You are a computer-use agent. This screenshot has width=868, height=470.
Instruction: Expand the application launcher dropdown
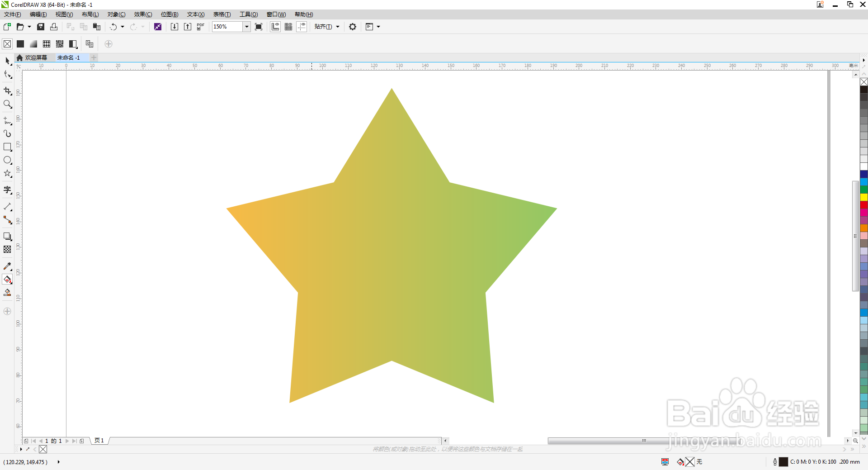pos(378,27)
